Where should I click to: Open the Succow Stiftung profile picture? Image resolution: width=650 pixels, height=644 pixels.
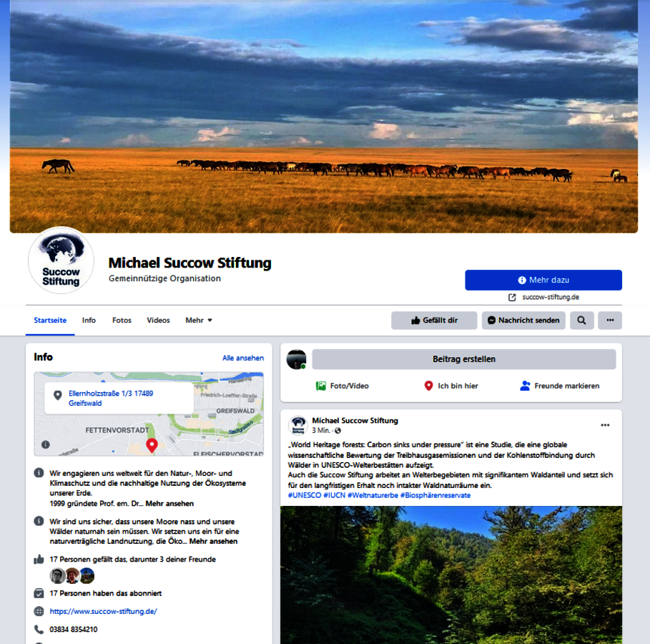click(x=61, y=260)
